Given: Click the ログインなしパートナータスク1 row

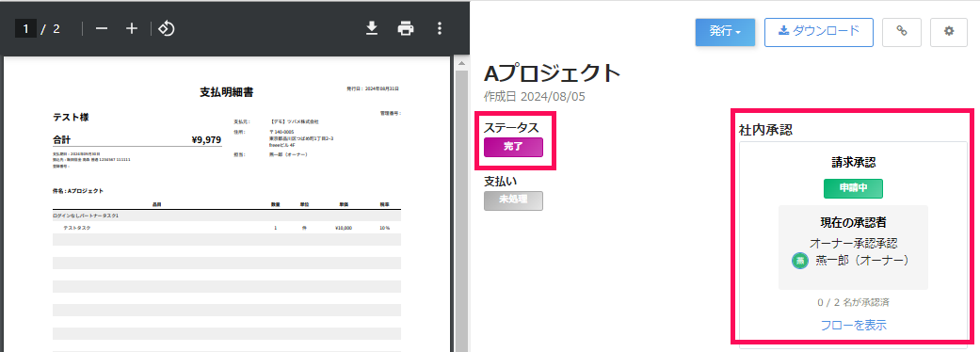Looking at the screenshot, I should tap(226, 216).
